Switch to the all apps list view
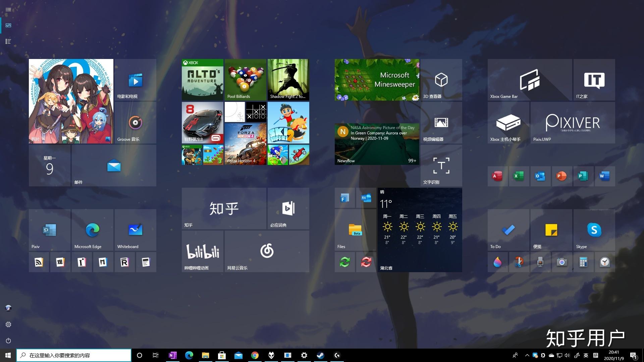The height and width of the screenshot is (362, 644). point(8,42)
